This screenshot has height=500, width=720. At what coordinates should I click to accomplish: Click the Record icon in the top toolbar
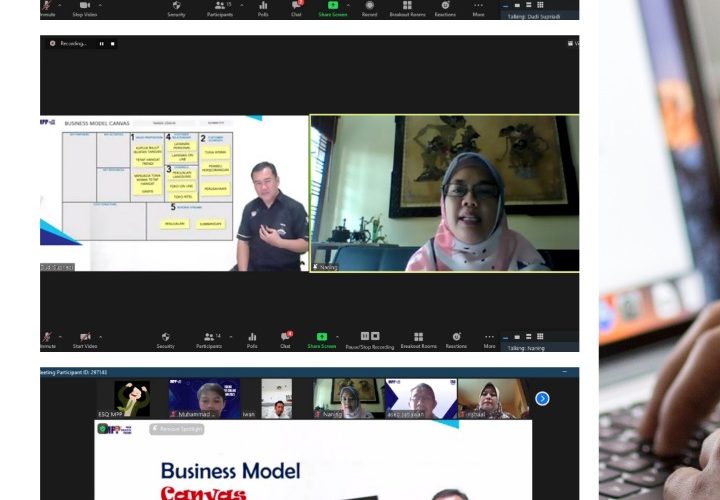(369, 6)
